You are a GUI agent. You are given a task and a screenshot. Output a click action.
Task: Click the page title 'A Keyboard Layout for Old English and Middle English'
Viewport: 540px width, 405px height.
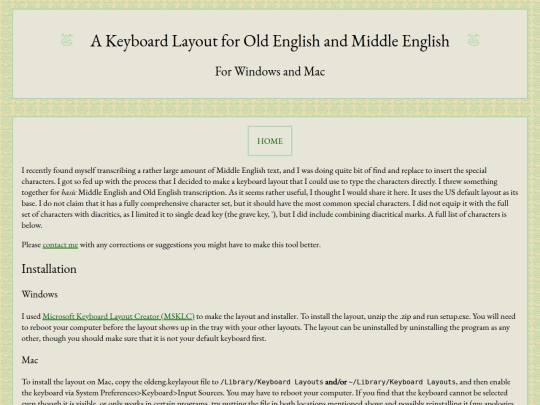click(270, 41)
